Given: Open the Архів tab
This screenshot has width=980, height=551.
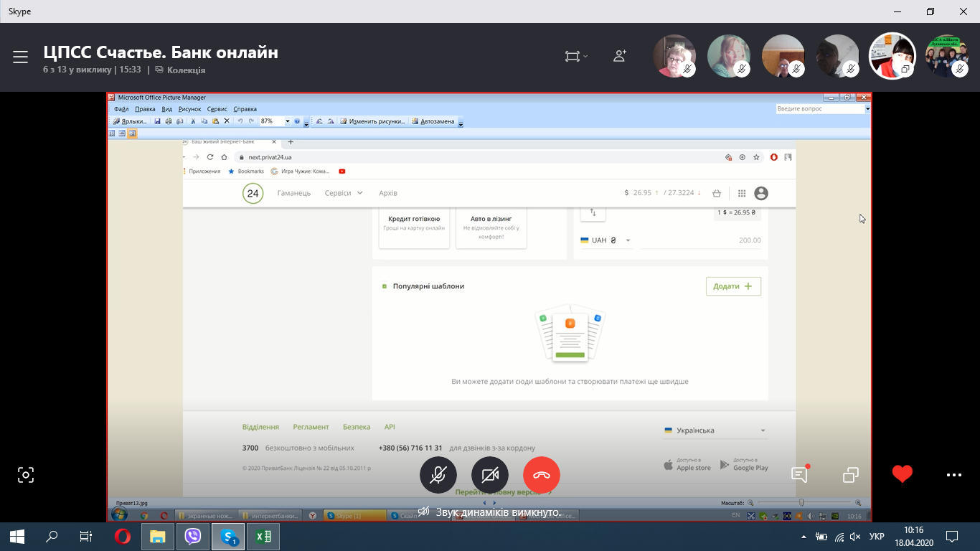Looking at the screenshot, I should tap(388, 193).
